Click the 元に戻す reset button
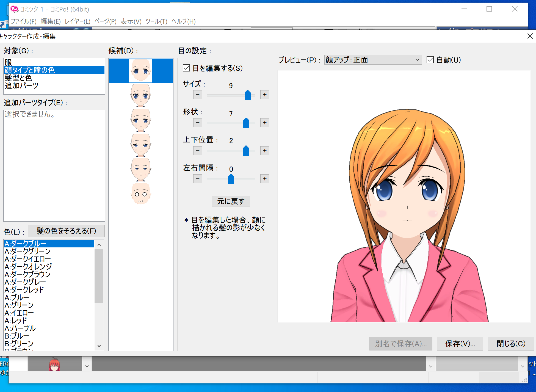Screen dimensions: 536x392 point(230,201)
